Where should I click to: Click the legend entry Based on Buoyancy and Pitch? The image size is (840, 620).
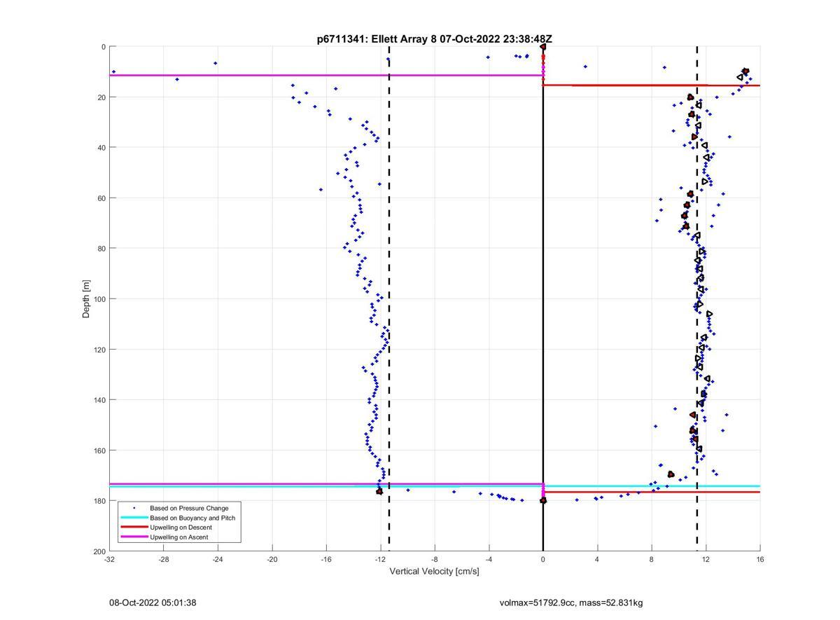pos(192,518)
